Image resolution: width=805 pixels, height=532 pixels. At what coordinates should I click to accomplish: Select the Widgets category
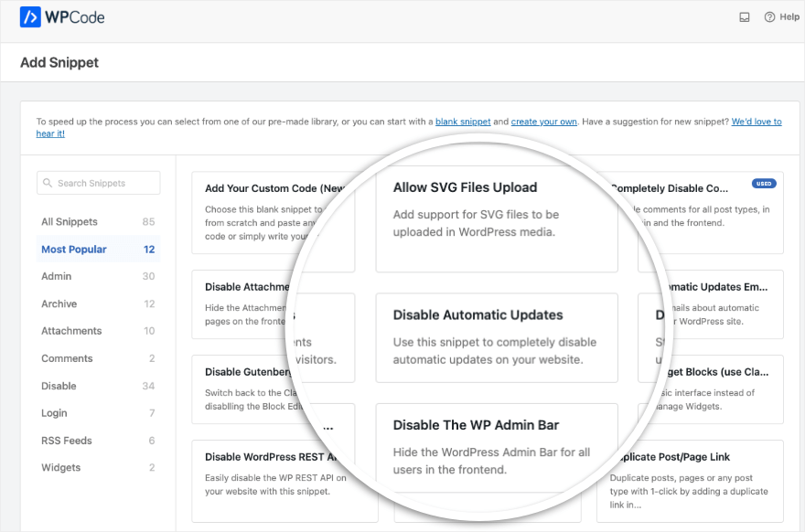coord(98,467)
